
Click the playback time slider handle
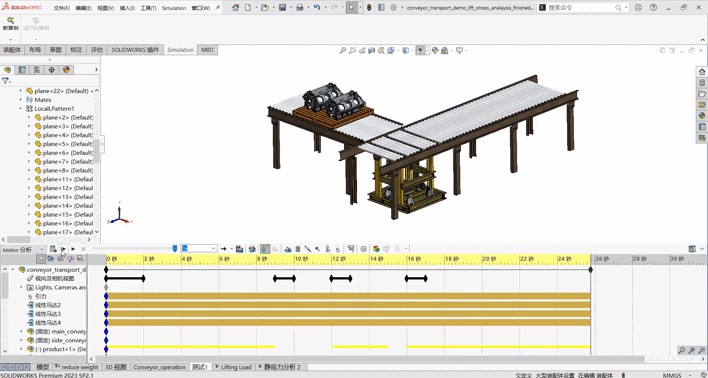tap(175, 249)
